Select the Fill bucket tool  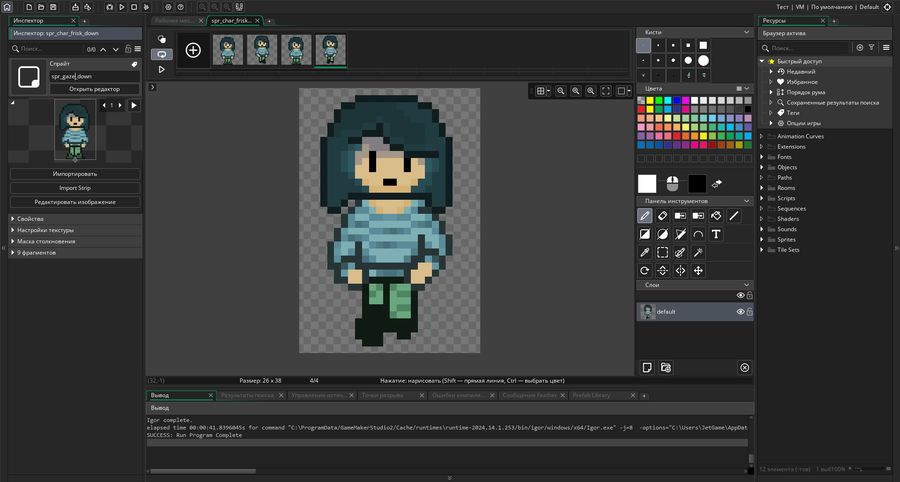click(x=716, y=216)
